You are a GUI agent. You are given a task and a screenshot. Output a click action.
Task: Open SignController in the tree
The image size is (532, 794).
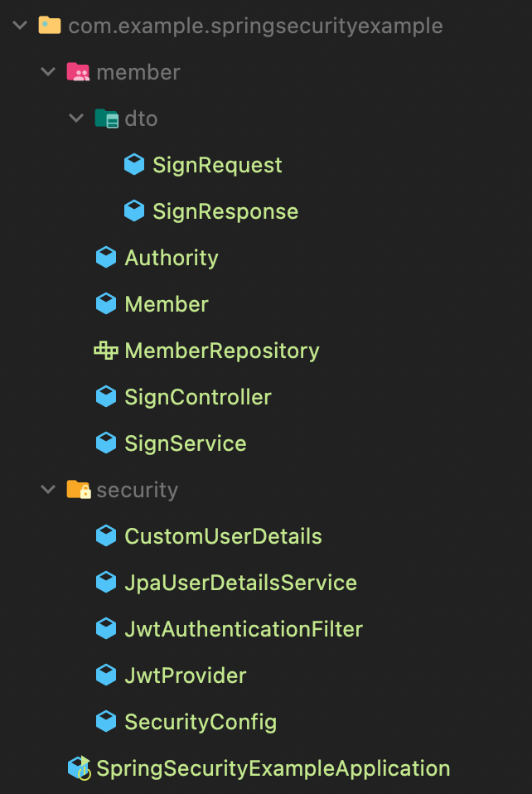(197, 397)
